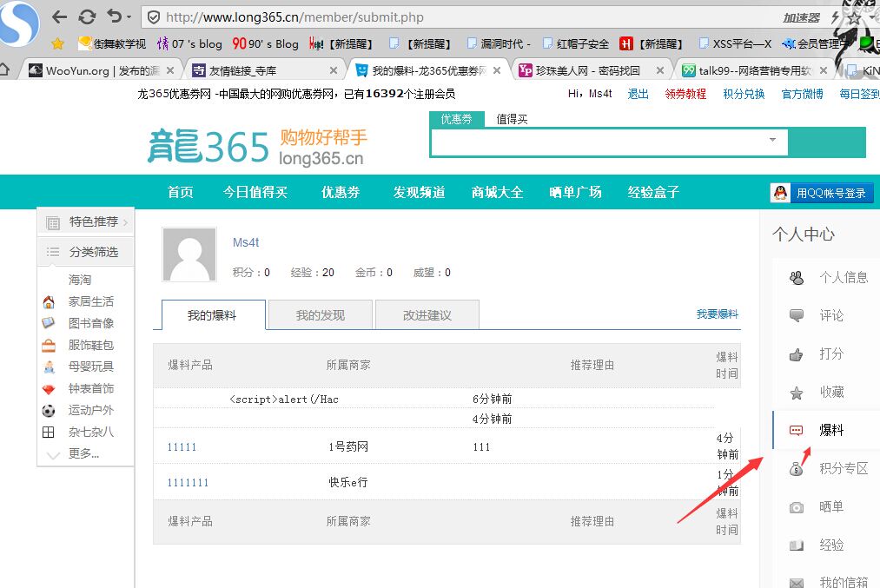Click the 钟表首饰 gem icon
880x588 pixels.
(49, 389)
